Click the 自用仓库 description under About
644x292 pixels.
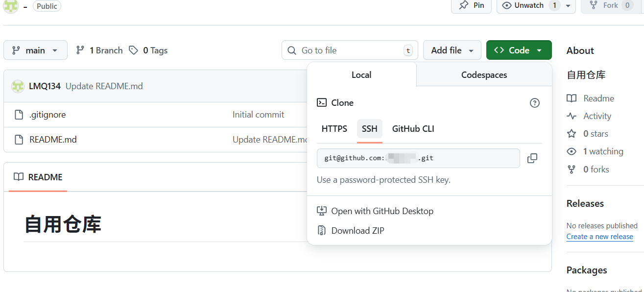(x=586, y=75)
